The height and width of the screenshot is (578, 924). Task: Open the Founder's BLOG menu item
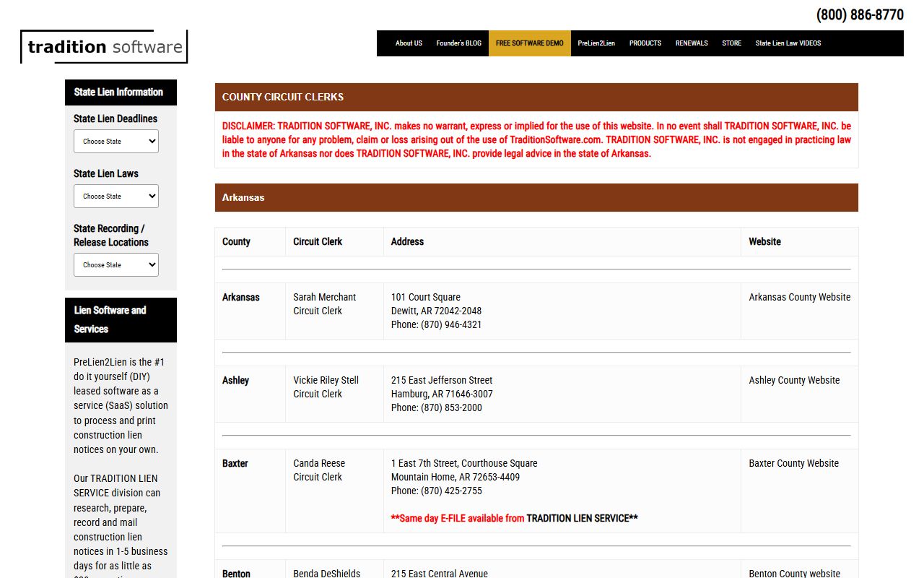[x=458, y=43]
